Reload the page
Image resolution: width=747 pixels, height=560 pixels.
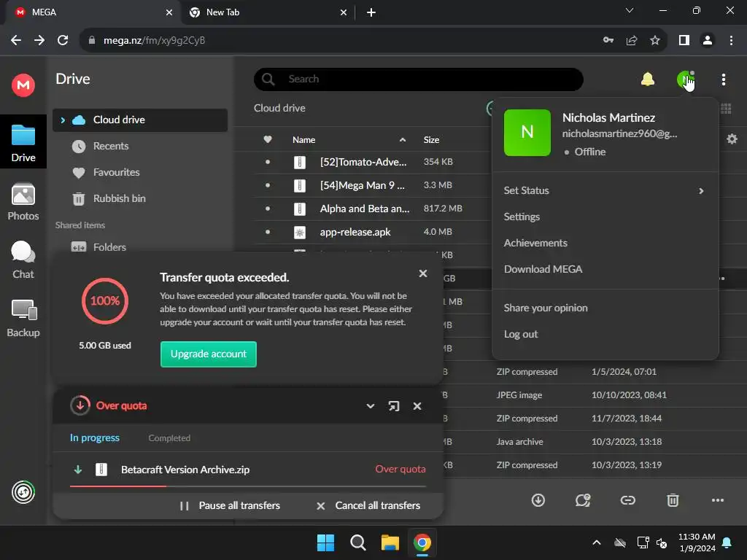pos(63,41)
